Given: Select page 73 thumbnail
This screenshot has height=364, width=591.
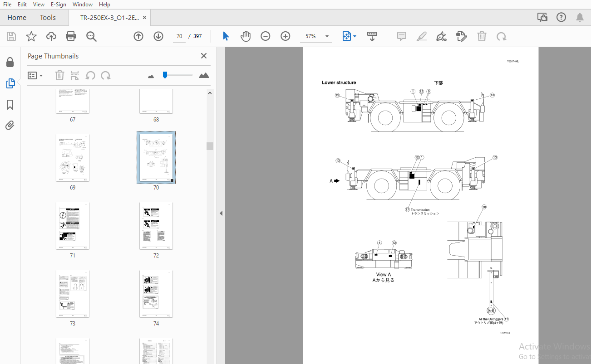Looking at the screenshot, I should 73,293.
